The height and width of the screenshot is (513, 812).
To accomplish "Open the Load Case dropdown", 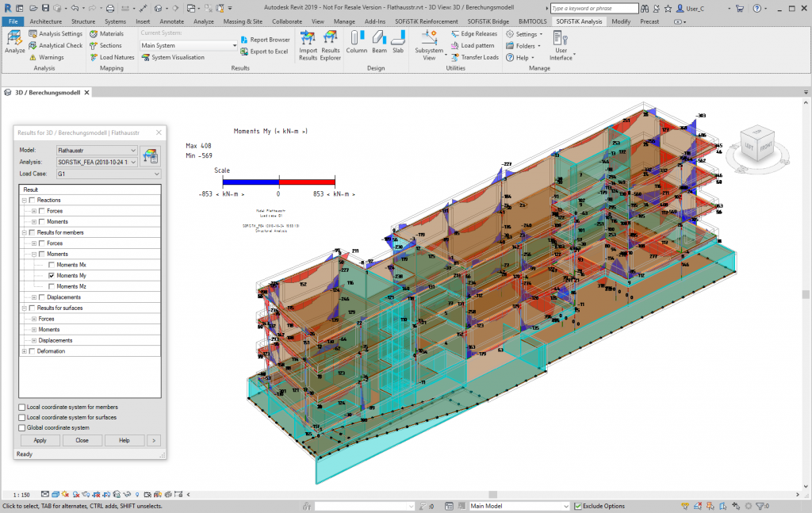I will click(x=155, y=174).
